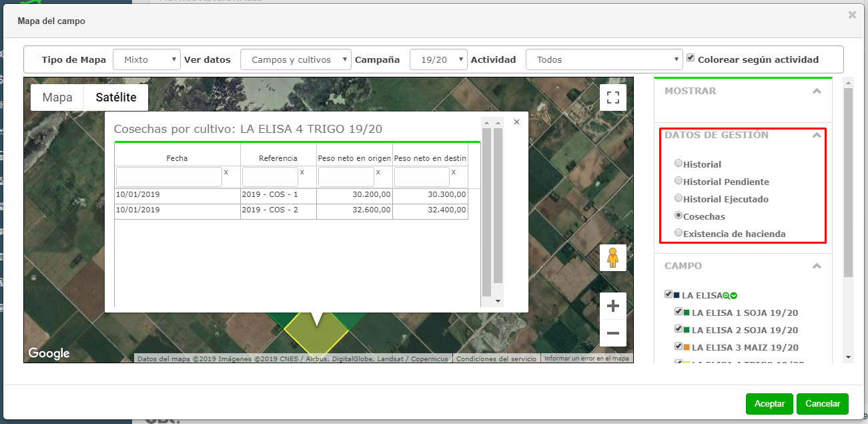This screenshot has width=868, height=424.
Task: Select the 2019 - COS - 1 cell
Action: (278, 195)
